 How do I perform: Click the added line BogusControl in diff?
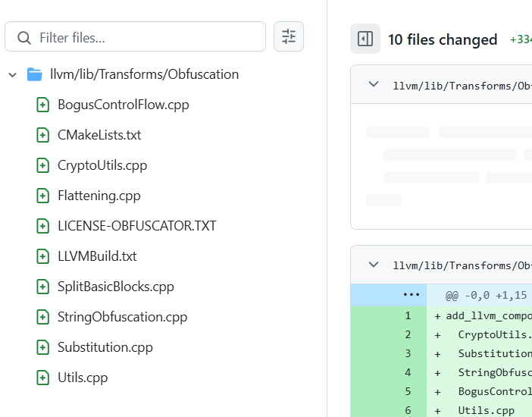[x=495, y=391]
